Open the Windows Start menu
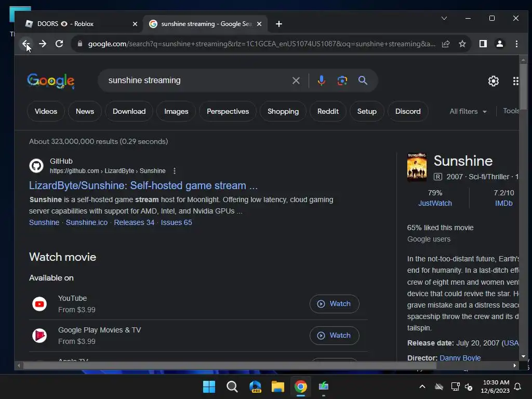 pos(209,387)
